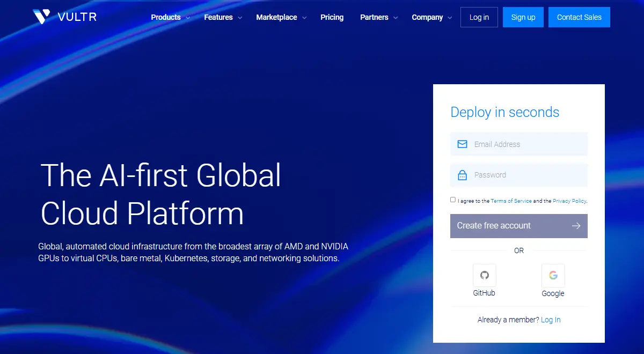Open the Features menu chevron
Screen dimensions: 644x354
point(240,18)
